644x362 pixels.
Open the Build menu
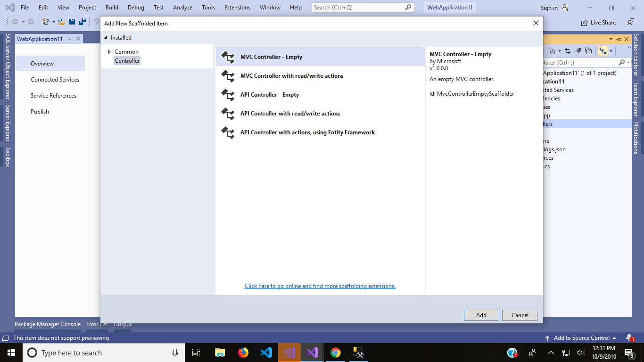(112, 7)
